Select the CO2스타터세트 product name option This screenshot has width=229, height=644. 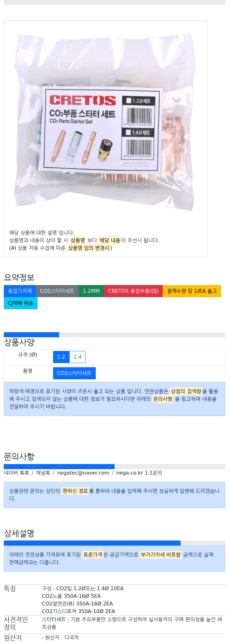point(74,373)
